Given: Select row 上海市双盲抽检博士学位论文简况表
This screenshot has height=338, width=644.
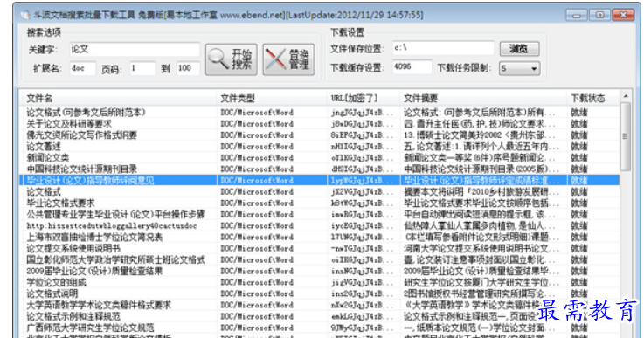Looking at the screenshot, I should click(320, 237).
